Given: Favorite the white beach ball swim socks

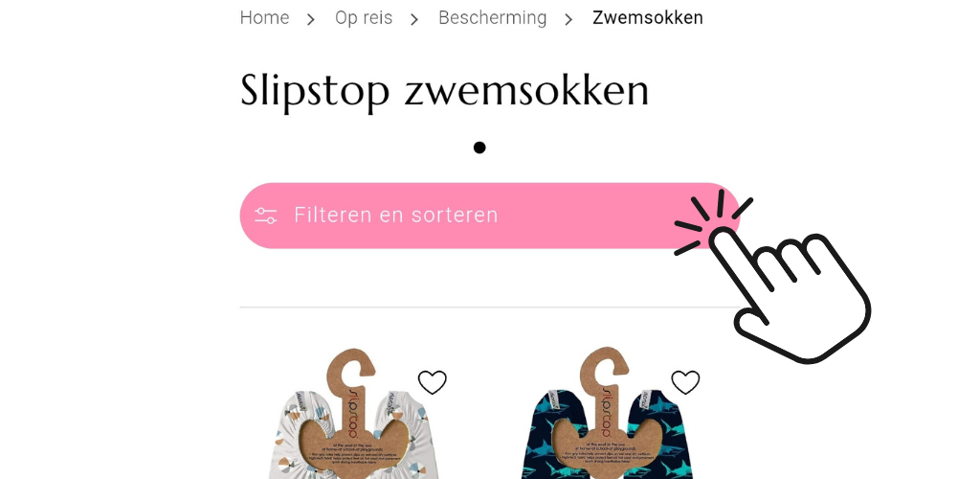Looking at the screenshot, I should 432,382.
